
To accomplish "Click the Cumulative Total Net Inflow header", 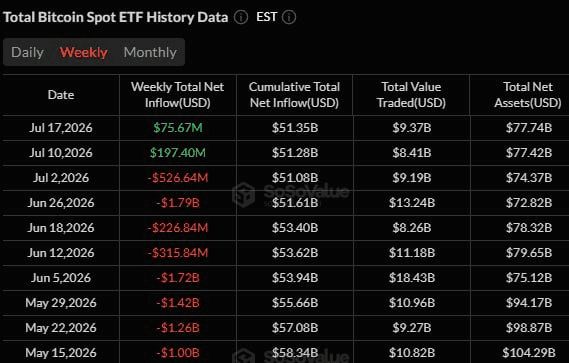I will click(294, 95).
